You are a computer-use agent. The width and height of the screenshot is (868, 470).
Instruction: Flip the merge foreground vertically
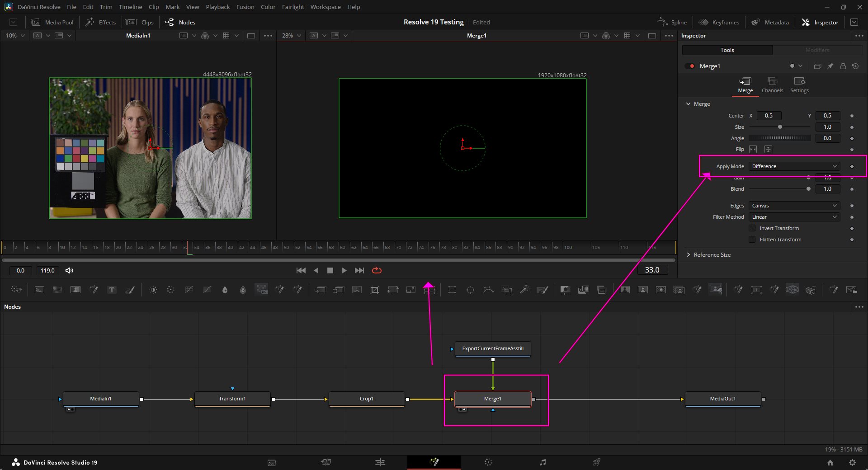pos(769,150)
